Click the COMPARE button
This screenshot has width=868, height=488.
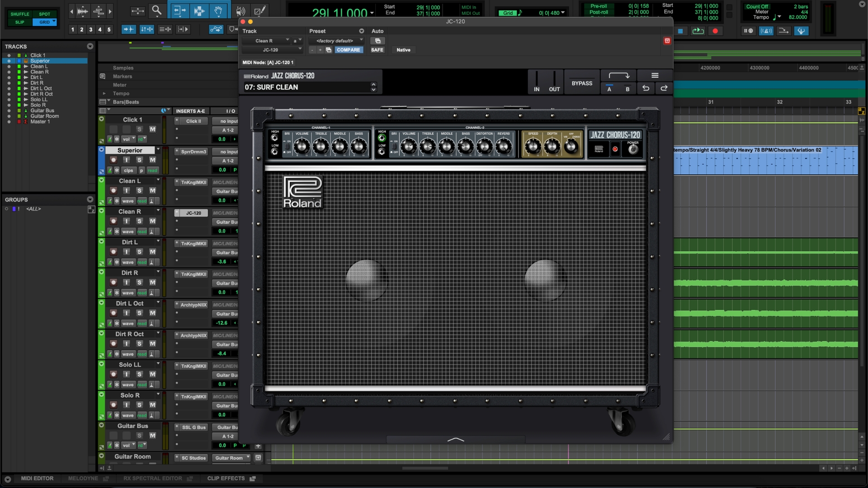pos(348,50)
